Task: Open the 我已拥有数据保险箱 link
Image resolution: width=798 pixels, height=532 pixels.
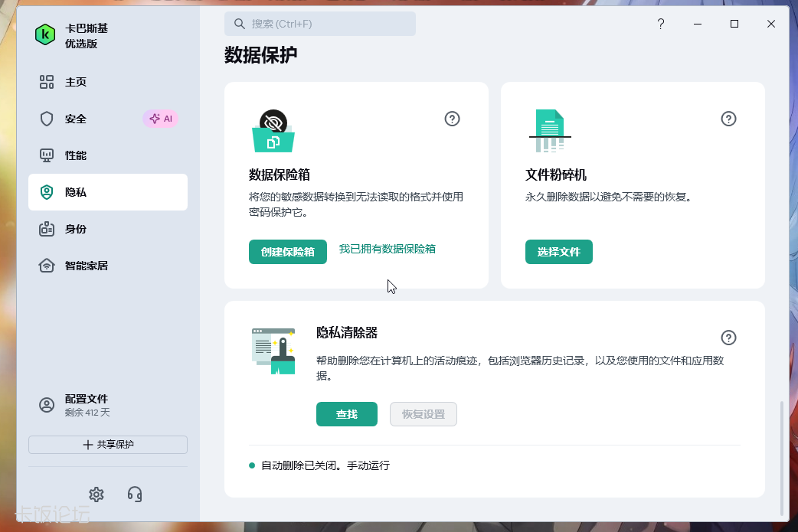Action: [388, 249]
